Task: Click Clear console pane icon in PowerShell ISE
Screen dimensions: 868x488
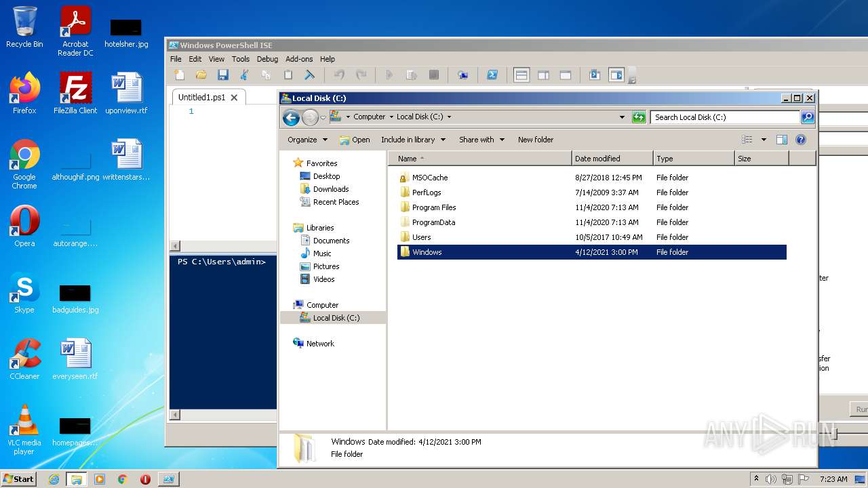Action: point(309,75)
